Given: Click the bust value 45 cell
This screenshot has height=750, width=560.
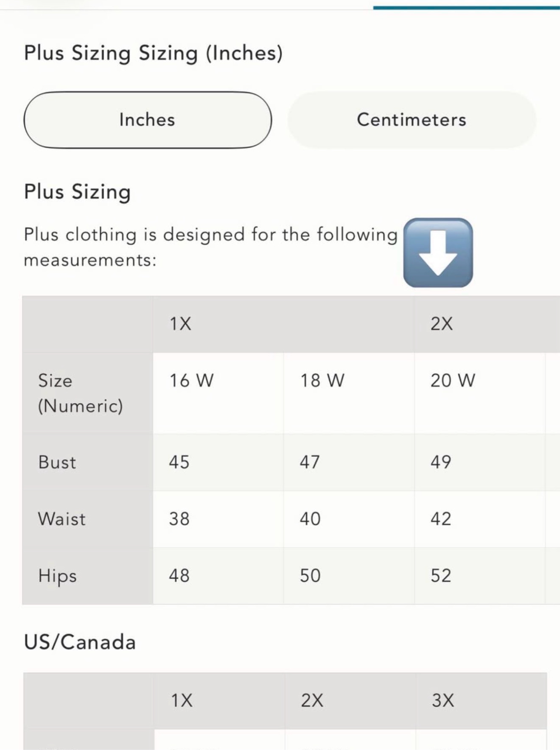Looking at the screenshot, I should click(218, 462).
